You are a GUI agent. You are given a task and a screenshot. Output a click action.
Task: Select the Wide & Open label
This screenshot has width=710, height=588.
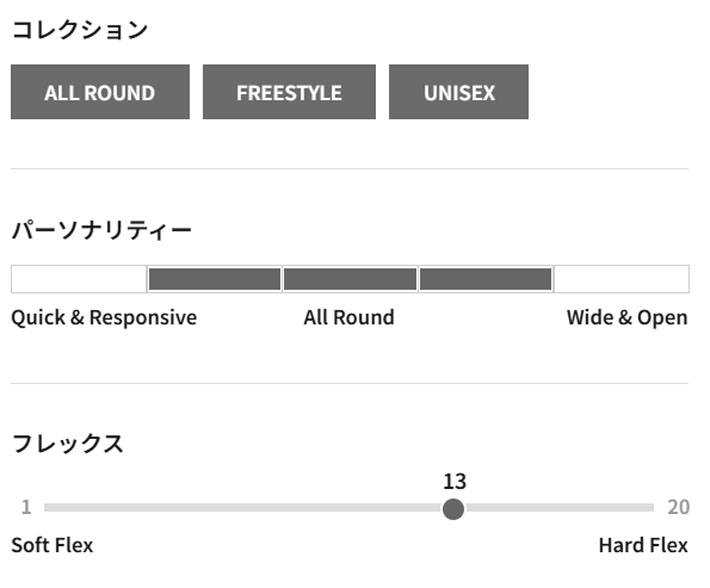(x=627, y=318)
